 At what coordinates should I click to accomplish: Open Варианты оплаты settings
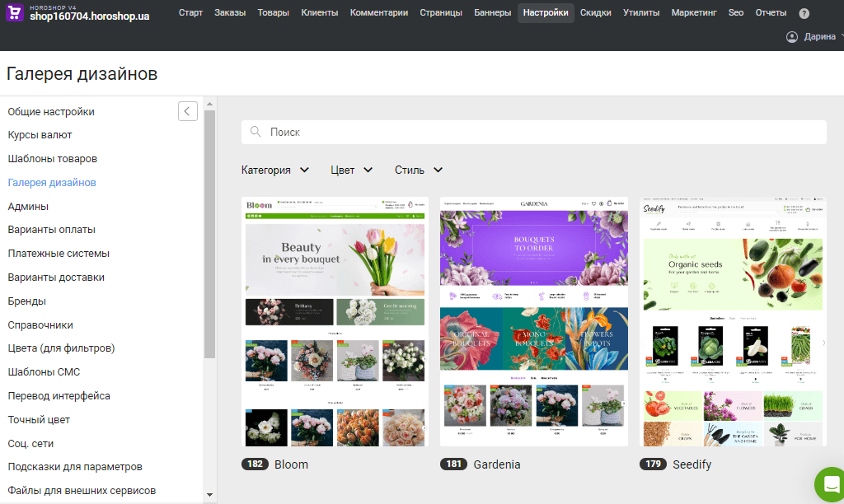pyautogui.click(x=52, y=230)
